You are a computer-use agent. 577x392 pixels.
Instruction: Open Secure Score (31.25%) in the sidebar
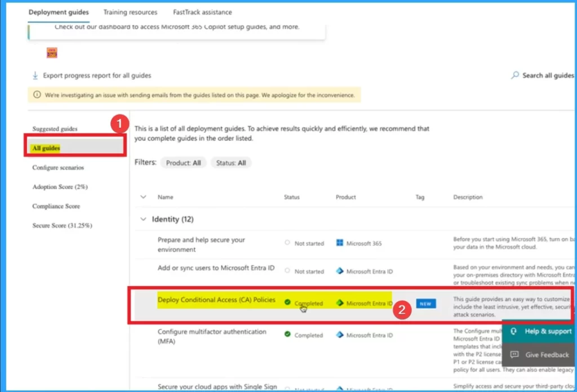point(62,225)
